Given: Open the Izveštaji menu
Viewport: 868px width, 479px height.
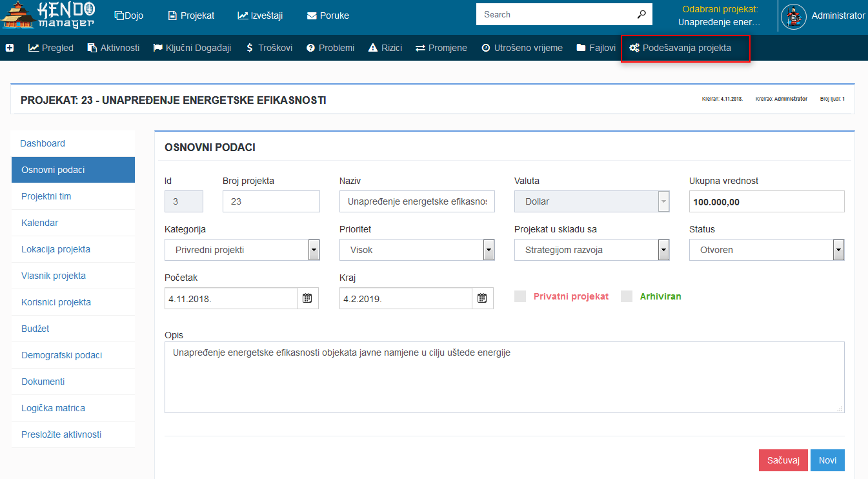Looking at the screenshot, I should 260,15.
